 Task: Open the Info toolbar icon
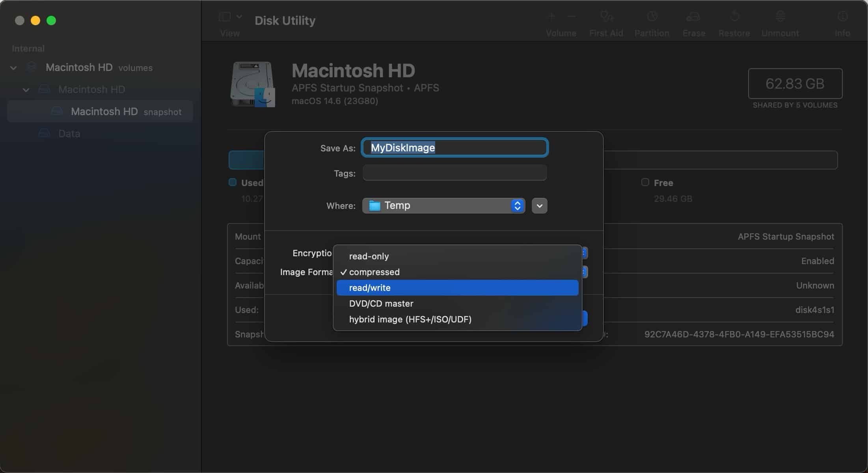842,17
